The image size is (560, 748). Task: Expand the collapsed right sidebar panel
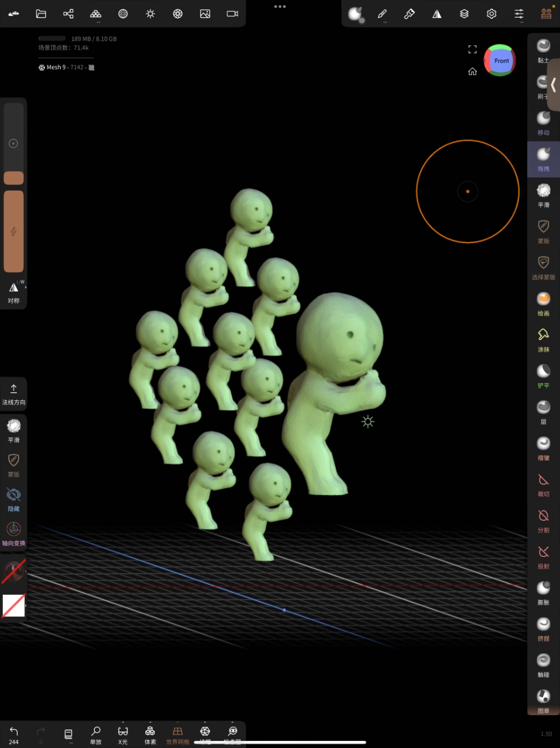[552, 85]
